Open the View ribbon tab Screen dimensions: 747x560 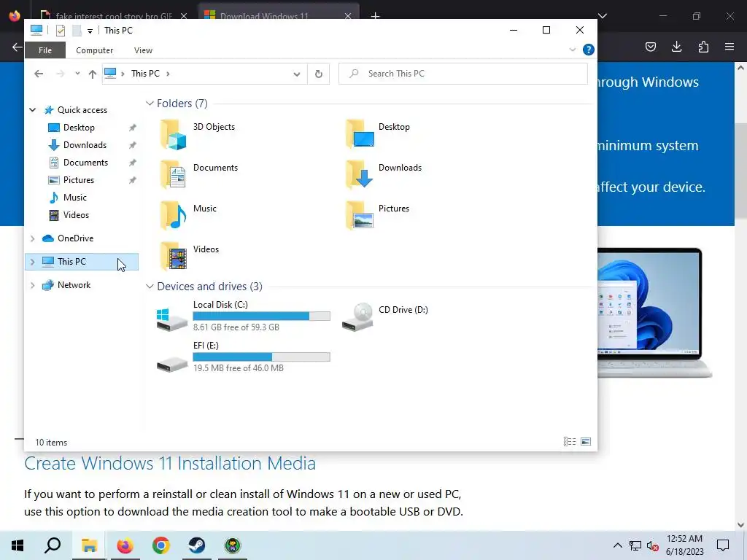(143, 50)
